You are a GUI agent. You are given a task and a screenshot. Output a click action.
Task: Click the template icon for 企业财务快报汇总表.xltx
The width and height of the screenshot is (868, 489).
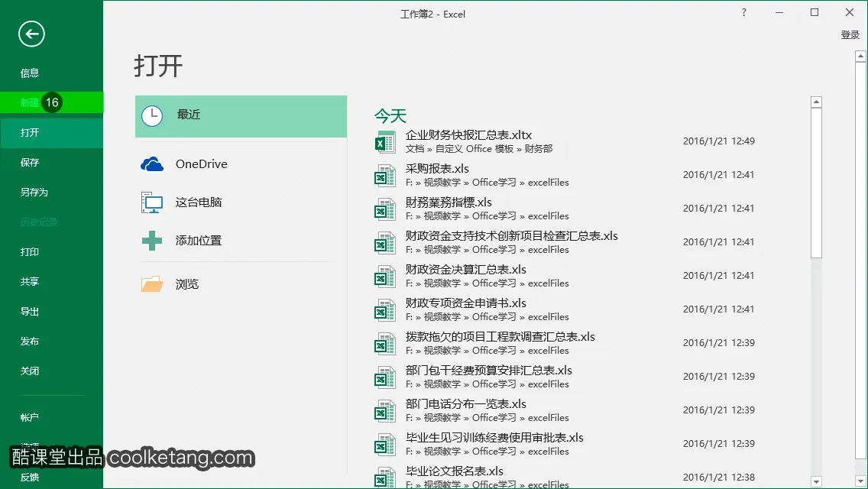click(x=385, y=142)
